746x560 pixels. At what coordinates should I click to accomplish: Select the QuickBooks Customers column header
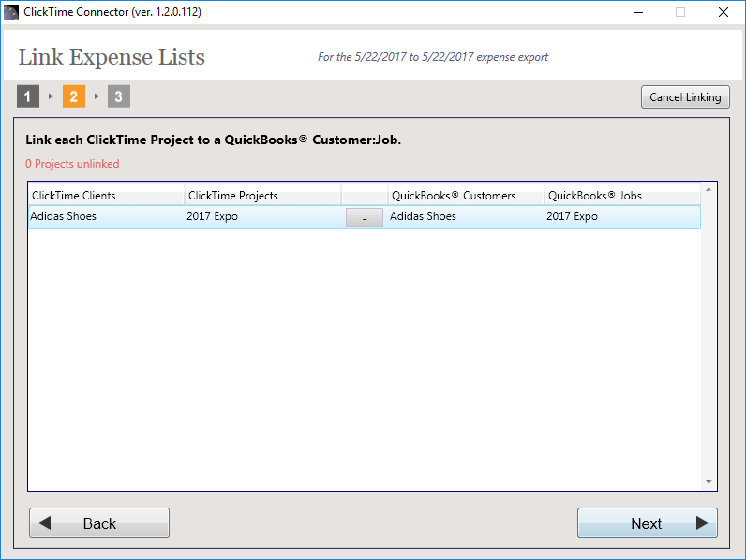467,196
